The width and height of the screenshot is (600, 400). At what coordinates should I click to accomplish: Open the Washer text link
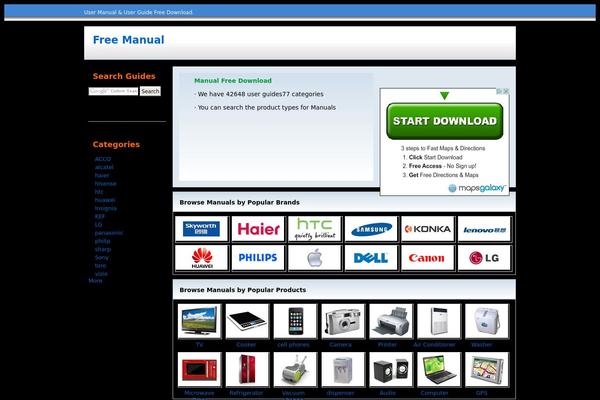(x=481, y=344)
